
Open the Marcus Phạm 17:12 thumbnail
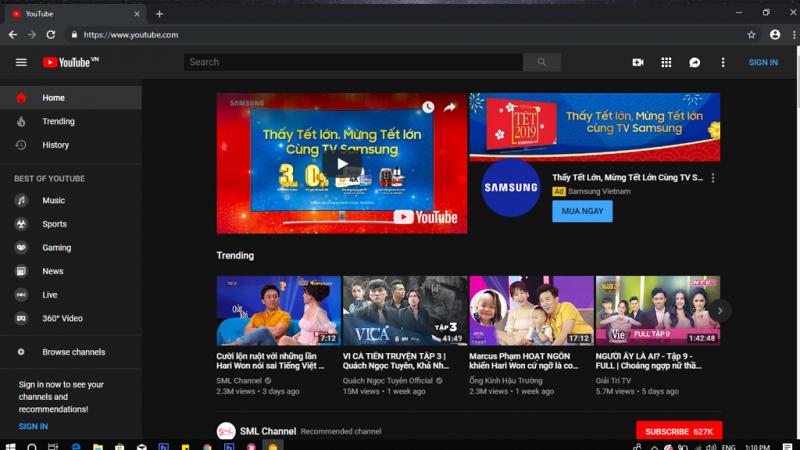(x=532, y=311)
